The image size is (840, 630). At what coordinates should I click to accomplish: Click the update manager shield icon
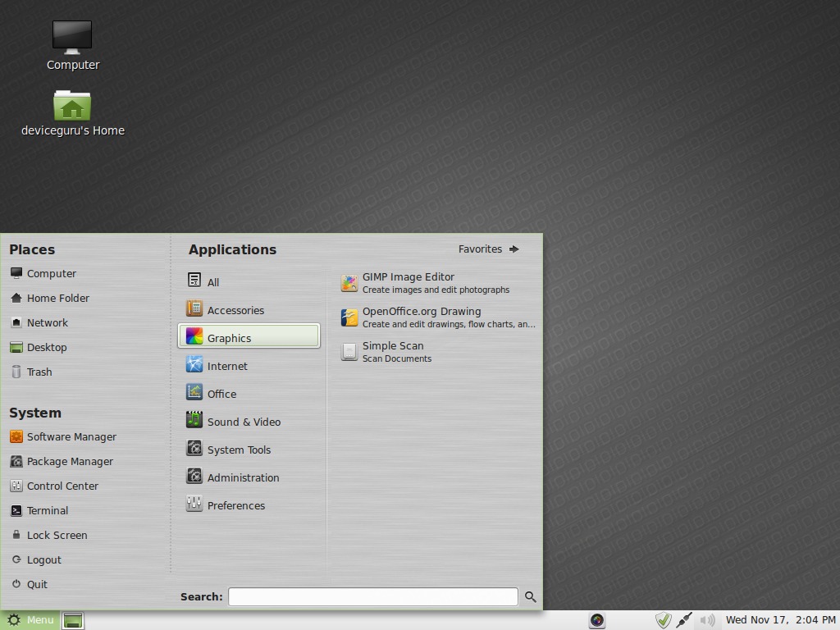tap(663, 620)
